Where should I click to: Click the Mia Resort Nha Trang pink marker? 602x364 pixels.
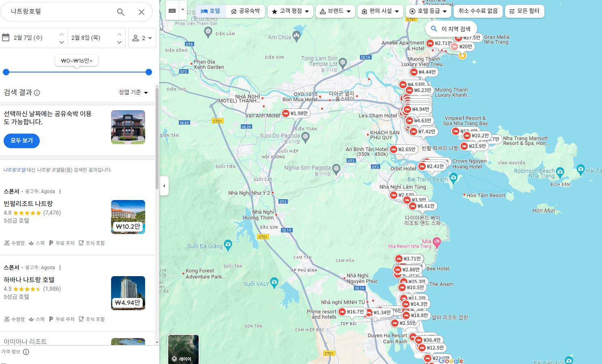click(x=437, y=242)
